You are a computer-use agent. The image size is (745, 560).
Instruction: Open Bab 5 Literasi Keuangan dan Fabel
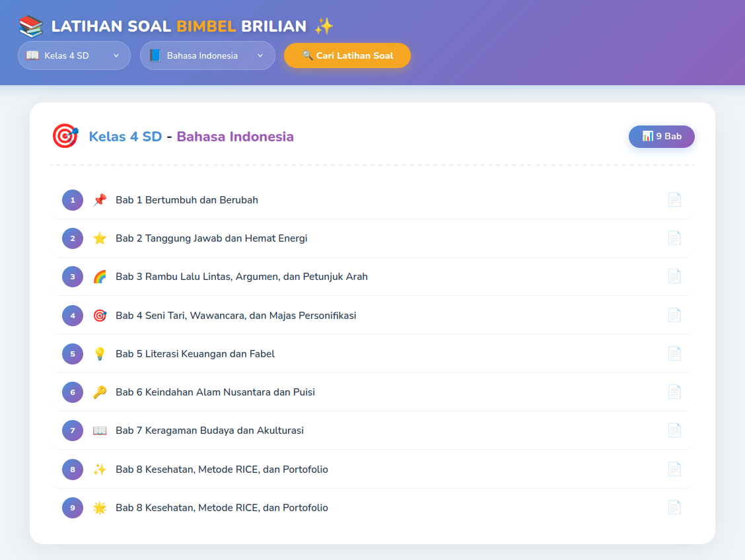click(x=373, y=354)
